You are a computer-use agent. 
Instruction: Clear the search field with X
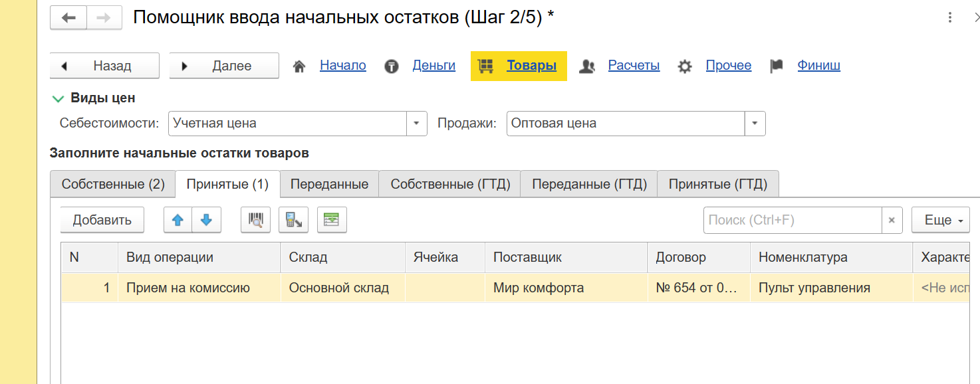point(892,221)
